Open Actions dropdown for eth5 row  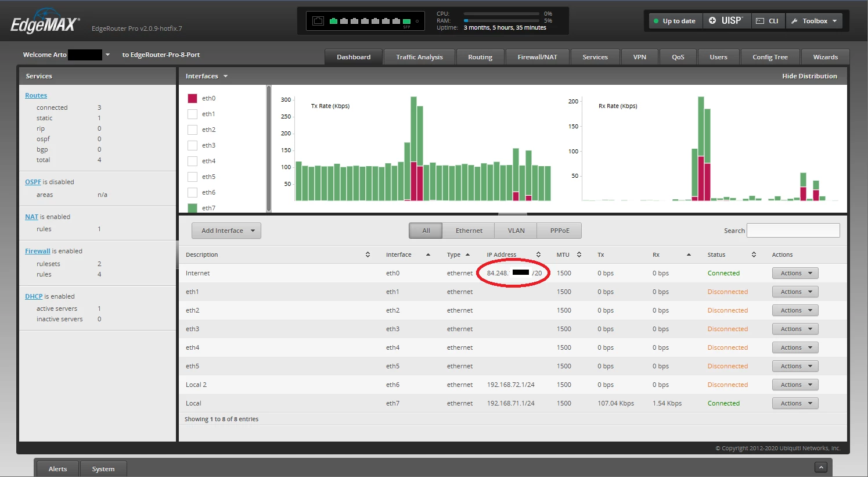(795, 366)
